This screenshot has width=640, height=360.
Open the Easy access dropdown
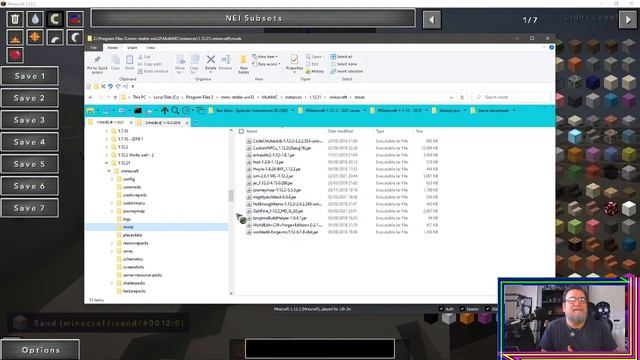coord(266,64)
